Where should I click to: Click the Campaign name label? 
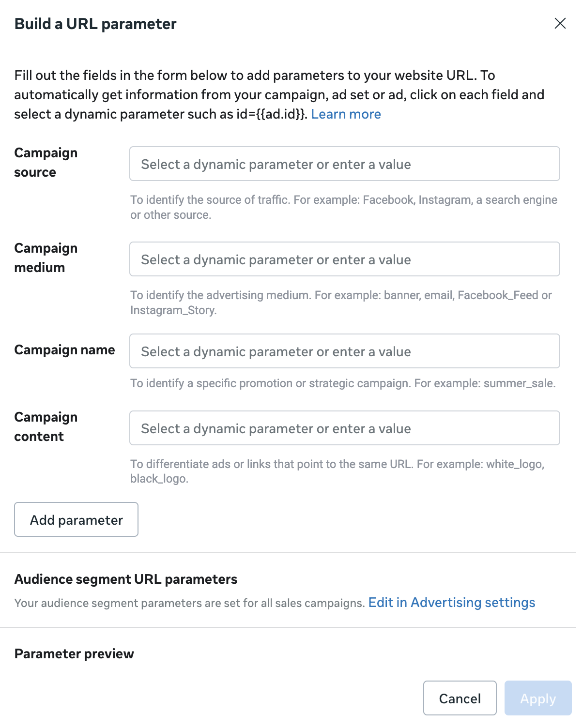tap(64, 350)
